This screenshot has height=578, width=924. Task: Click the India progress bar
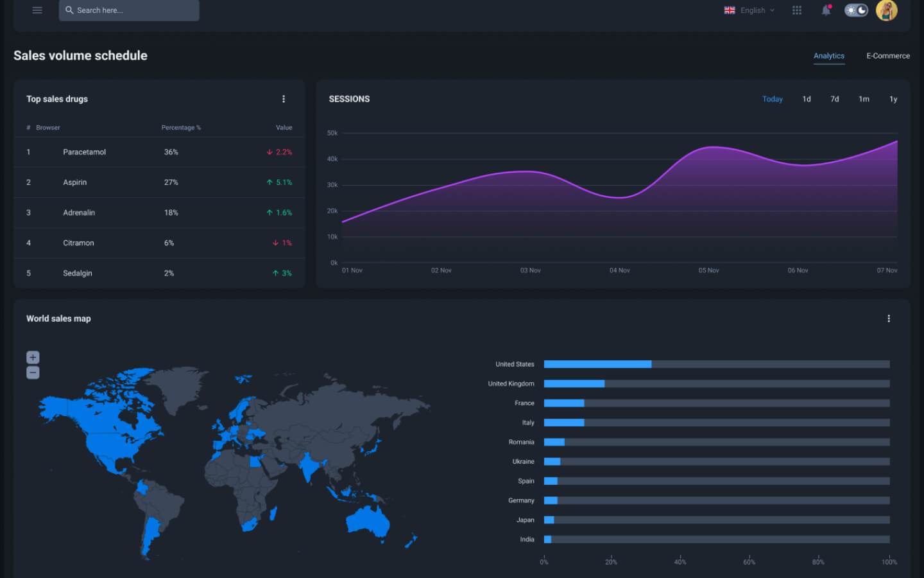point(717,539)
